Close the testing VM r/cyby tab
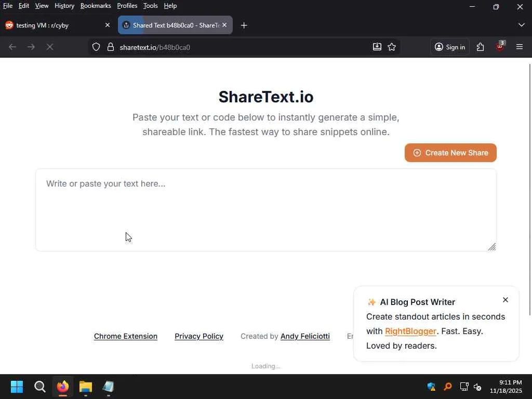 [x=108, y=25]
